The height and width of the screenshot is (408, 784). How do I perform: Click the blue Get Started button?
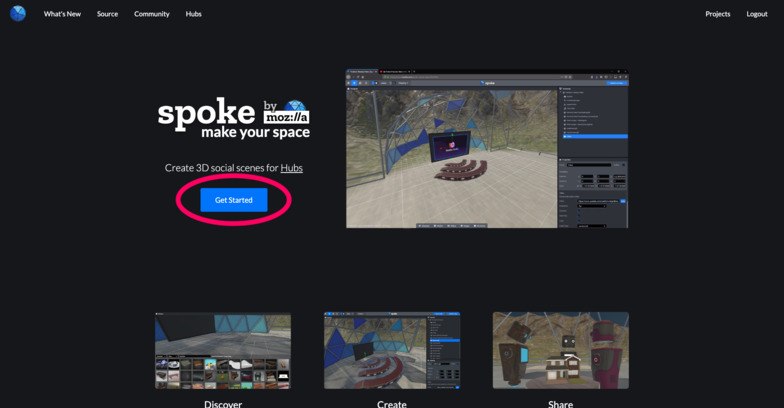(234, 200)
